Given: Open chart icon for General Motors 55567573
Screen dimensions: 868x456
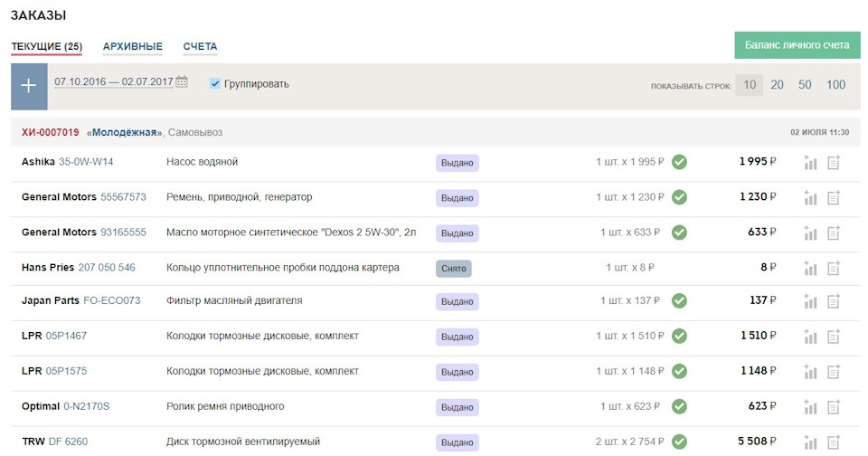Looking at the screenshot, I should 810,198.
